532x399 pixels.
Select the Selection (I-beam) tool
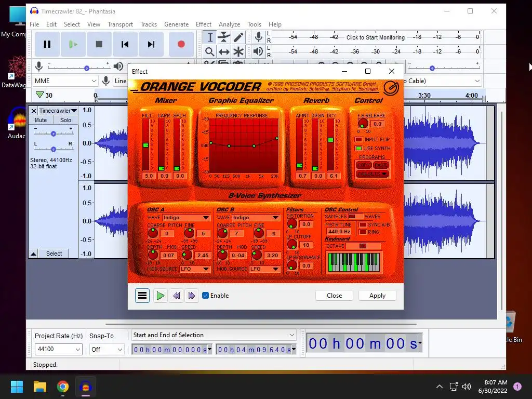click(x=210, y=37)
